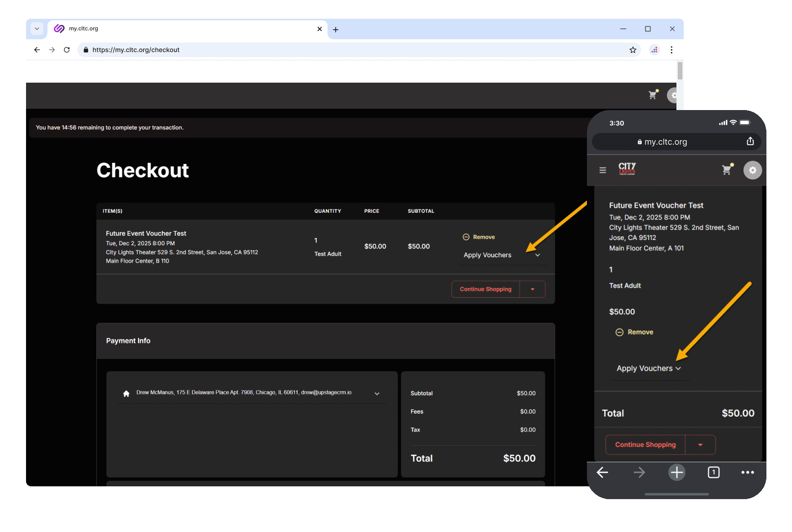Expand Apply Vouchers on mobile view
Screen dimensions: 792x532
(649, 369)
